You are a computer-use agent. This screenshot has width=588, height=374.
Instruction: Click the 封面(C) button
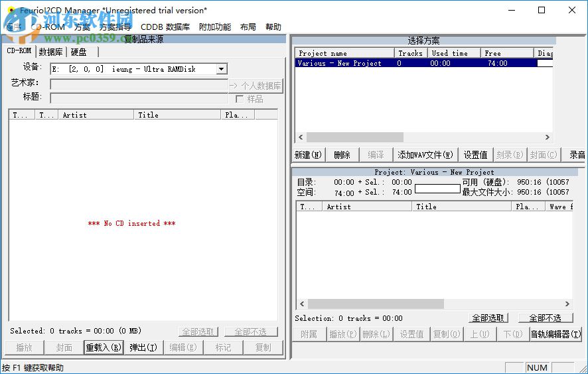click(544, 155)
